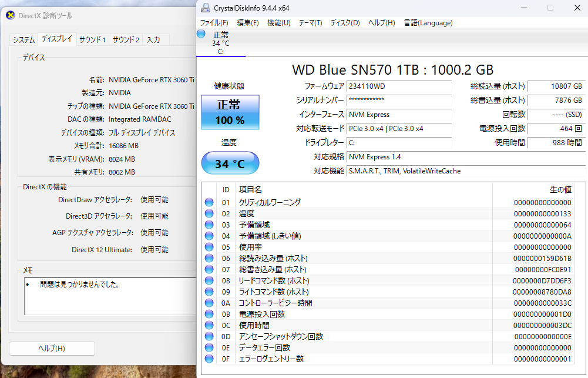588x378 pixels.
Task: Switch to the サウンド 2 tab
Action: [126, 39]
